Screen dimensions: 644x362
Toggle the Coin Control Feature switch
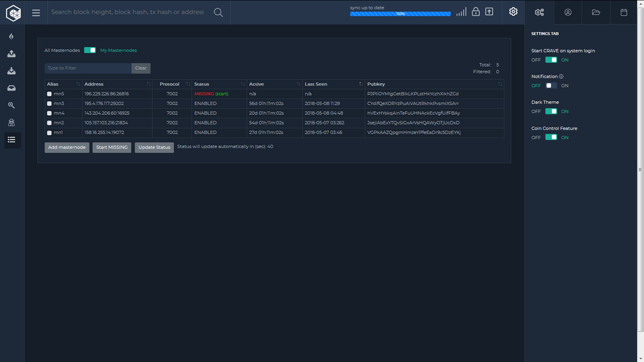pyautogui.click(x=551, y=137)
